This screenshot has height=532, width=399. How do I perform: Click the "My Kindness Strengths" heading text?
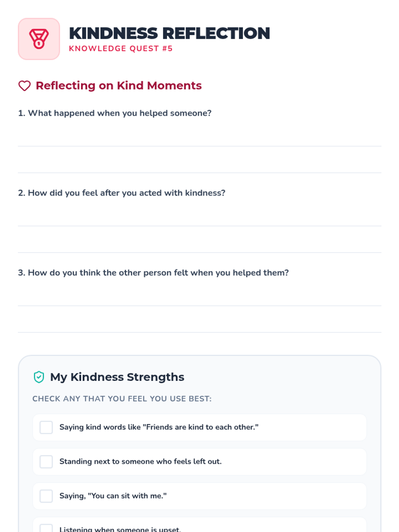[117, 377]
